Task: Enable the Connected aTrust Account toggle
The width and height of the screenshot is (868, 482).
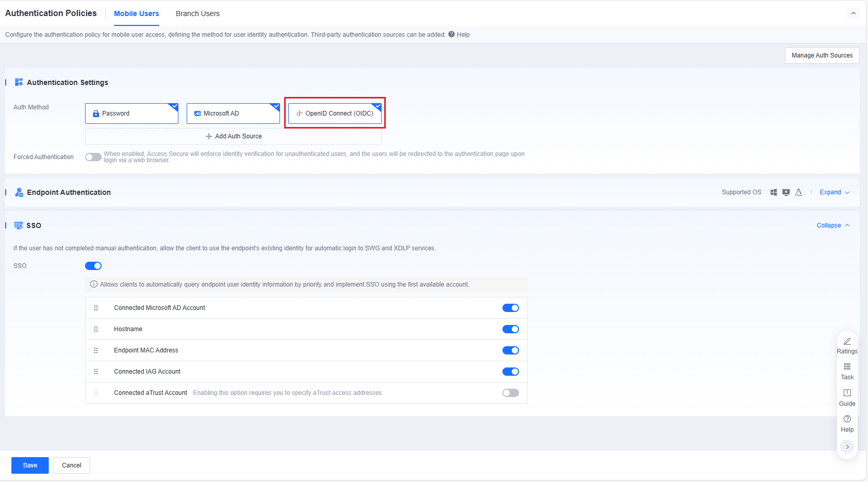Action: point(511,393)
